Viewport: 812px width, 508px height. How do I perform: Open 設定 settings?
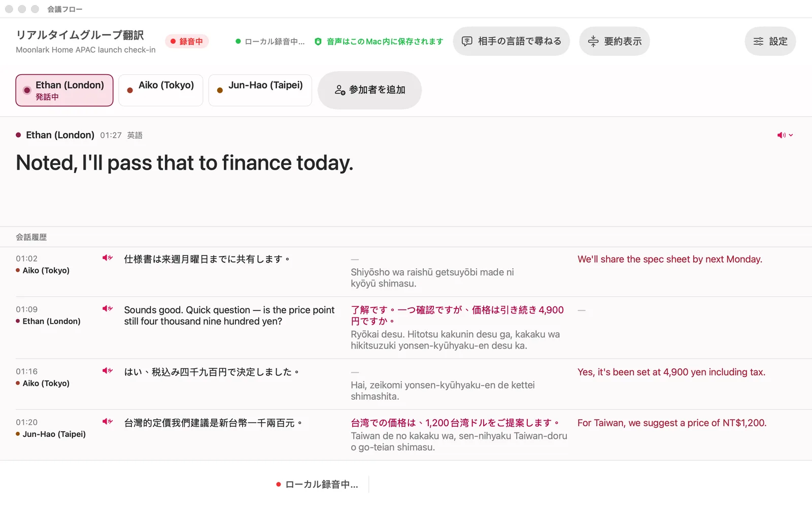[x=770, y=41]
